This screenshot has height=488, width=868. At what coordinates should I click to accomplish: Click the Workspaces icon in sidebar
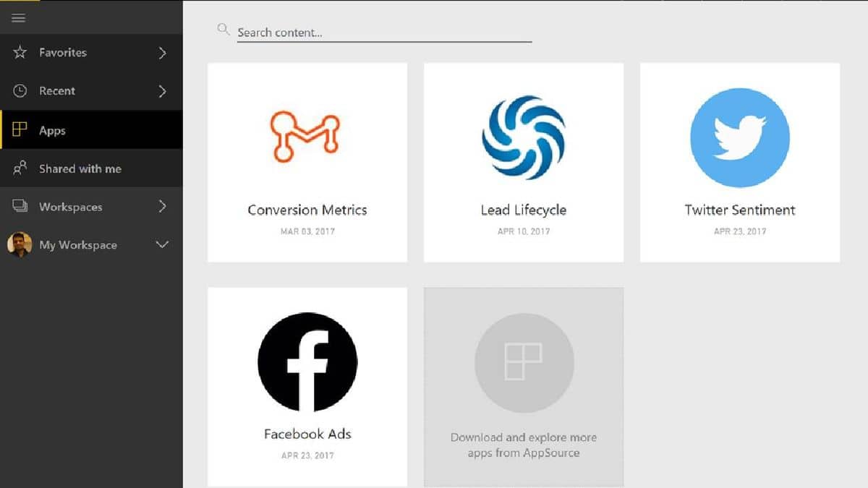tap(20, 206)
